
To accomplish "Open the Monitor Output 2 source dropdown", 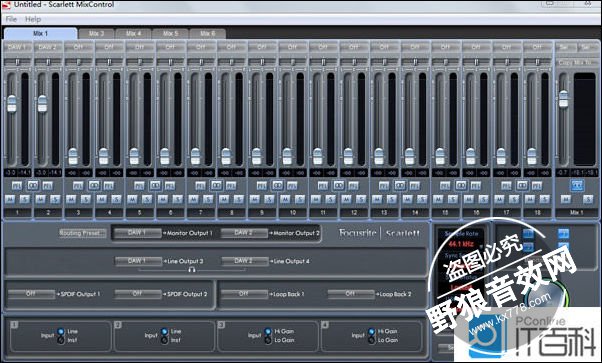I will coord(244,233).
